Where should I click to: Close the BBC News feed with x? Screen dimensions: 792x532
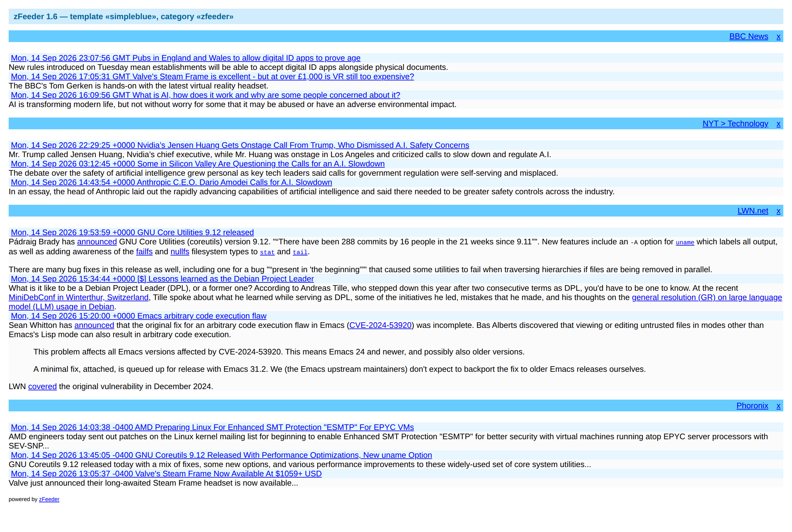pyautogui.click(x=778, y=36)
